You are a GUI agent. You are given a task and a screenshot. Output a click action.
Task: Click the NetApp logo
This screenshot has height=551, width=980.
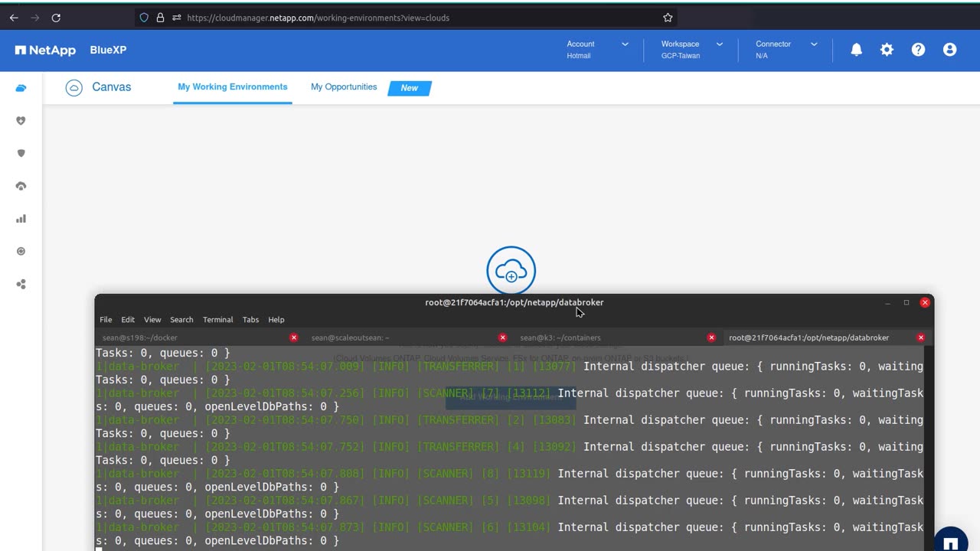(45, 51)
